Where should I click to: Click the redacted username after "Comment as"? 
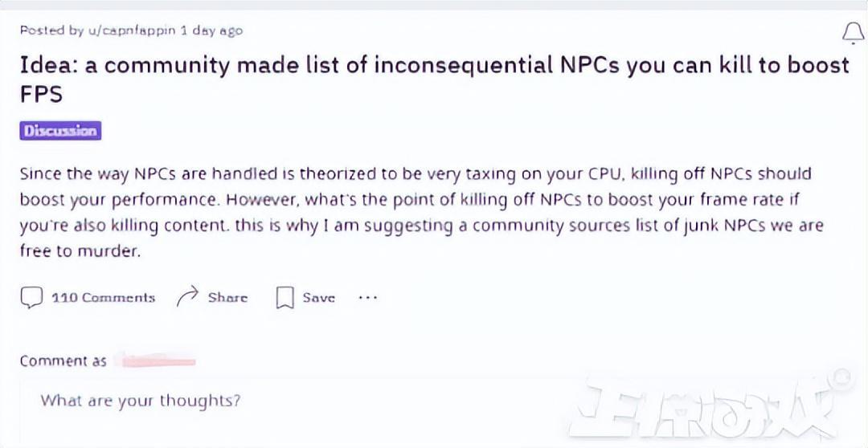[x=156, y=361]
